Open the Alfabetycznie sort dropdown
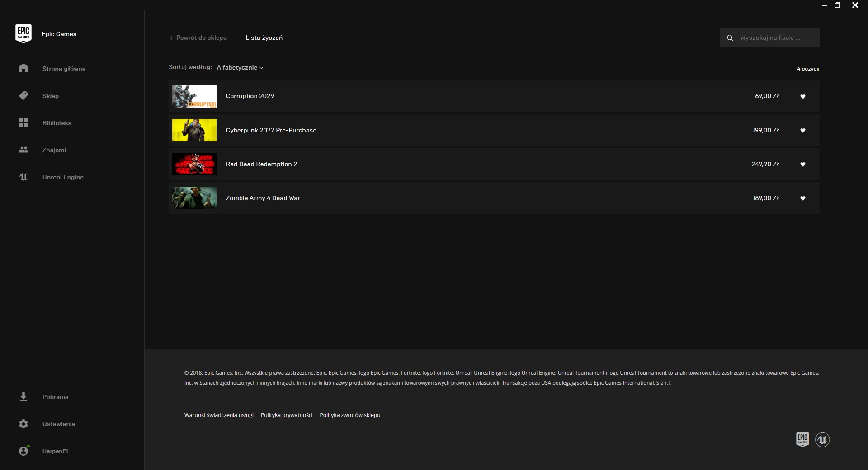The image size is (868, 470). tap(240, 67)
